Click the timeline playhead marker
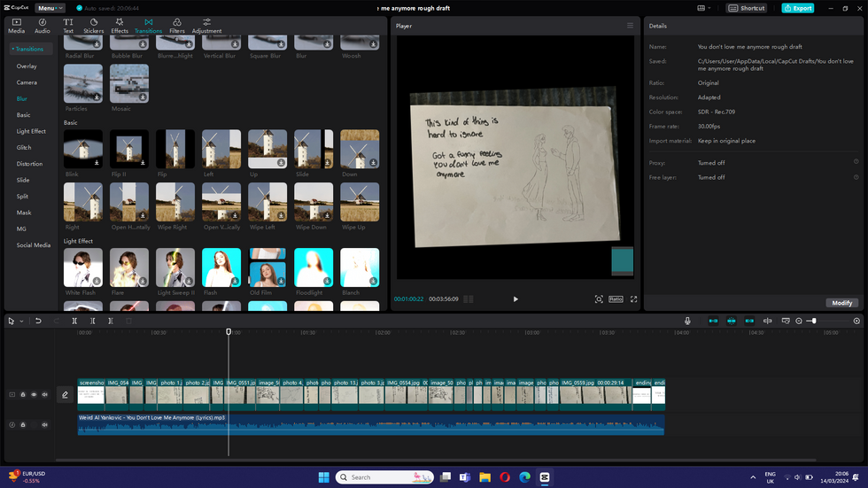 tap(229, 332)
